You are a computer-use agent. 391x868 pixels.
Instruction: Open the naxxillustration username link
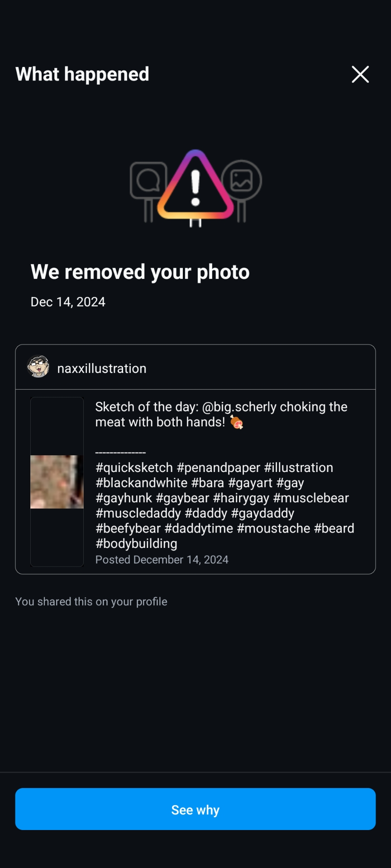click(x=102, y=368)
